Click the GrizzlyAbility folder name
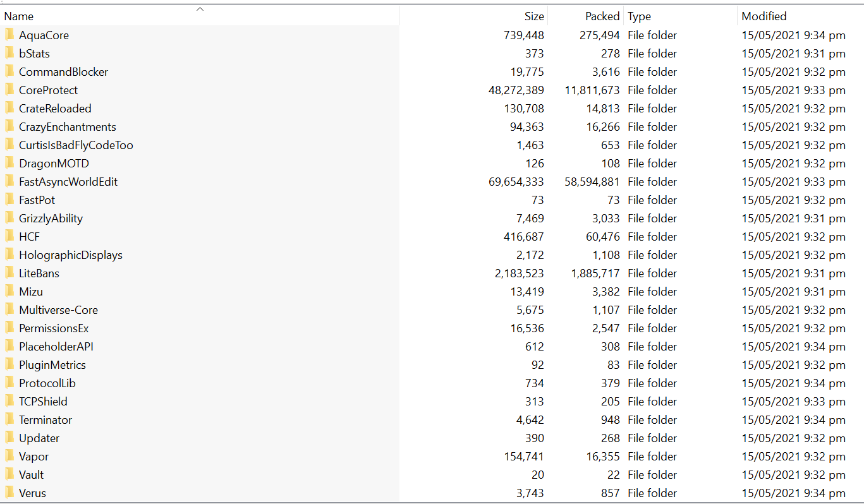 pyautogui.click(x=51, y=219)
